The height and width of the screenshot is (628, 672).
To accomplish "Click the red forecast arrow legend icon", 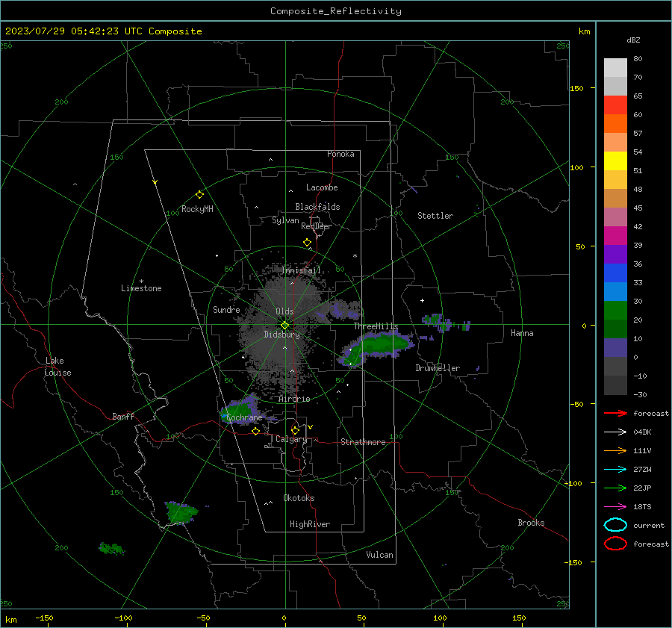I will tap(615, 413).
